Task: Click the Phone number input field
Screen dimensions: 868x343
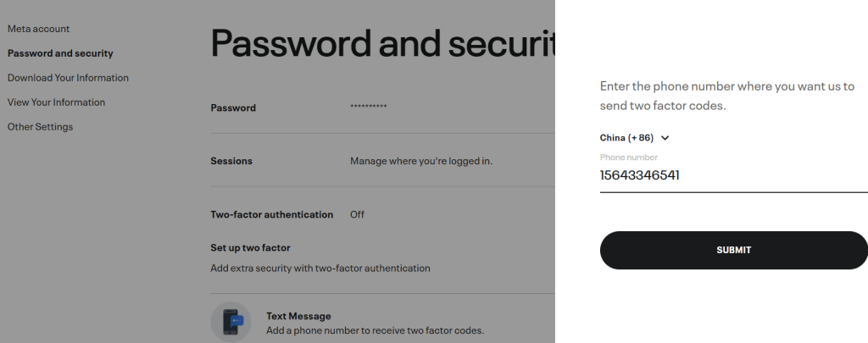Action: [x=733, y=176]
